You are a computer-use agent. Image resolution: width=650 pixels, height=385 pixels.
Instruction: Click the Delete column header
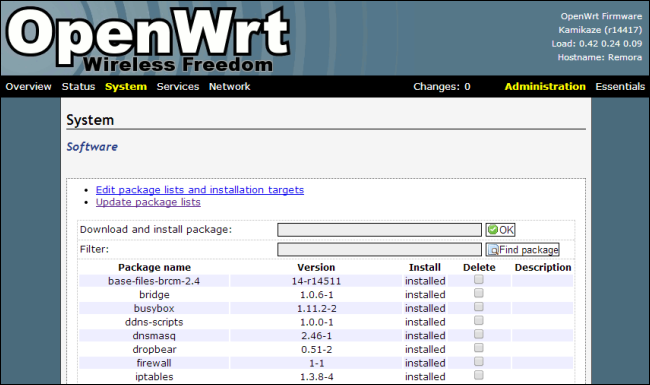[x=479, y=267]
